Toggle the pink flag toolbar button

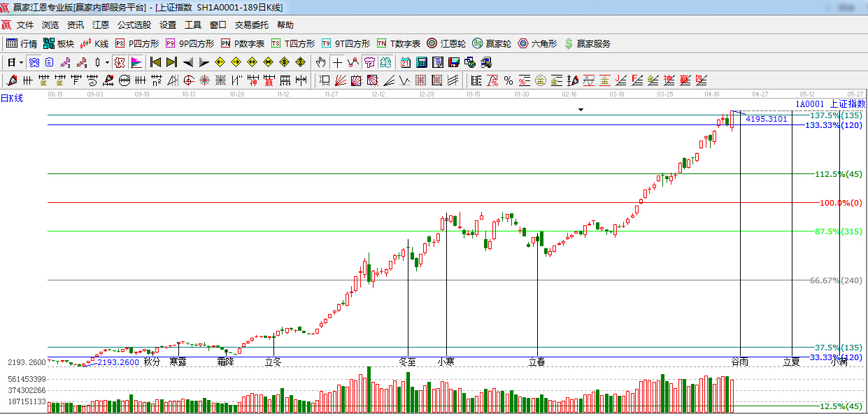[136, 62]
